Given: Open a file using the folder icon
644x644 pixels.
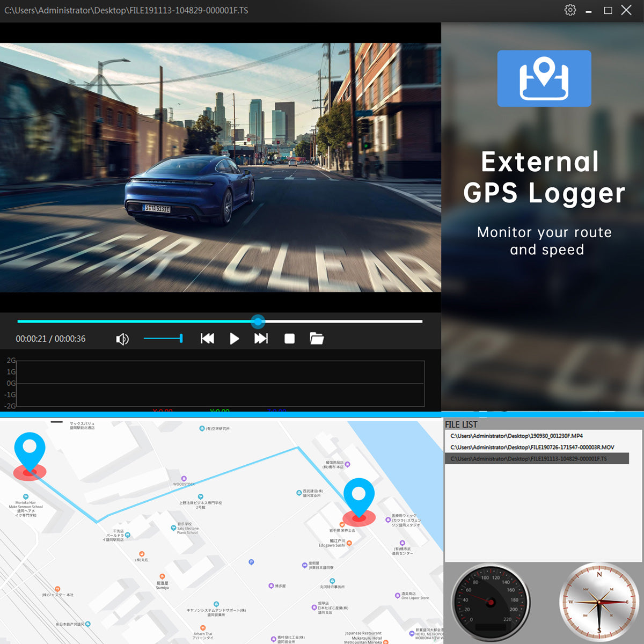Looking at the screenshot, I should point(317,339).
